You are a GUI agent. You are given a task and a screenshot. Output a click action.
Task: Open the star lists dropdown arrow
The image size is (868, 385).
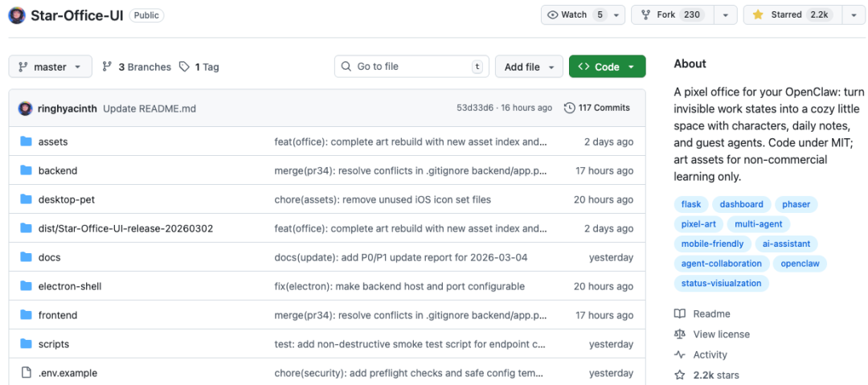point(853,15)
